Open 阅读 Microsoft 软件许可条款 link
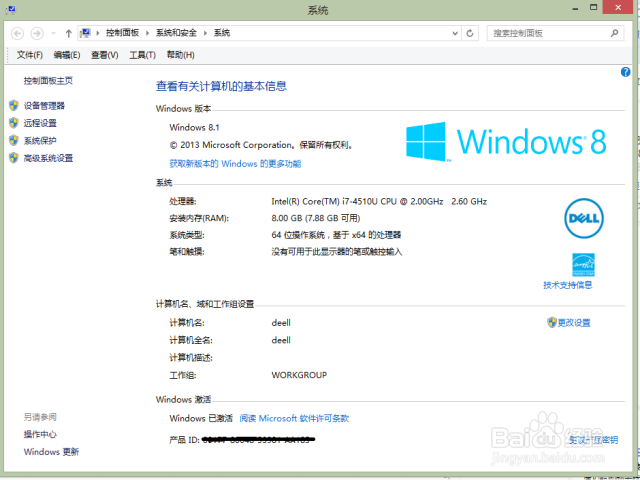The image size is (640, 480). pos(294,418)
